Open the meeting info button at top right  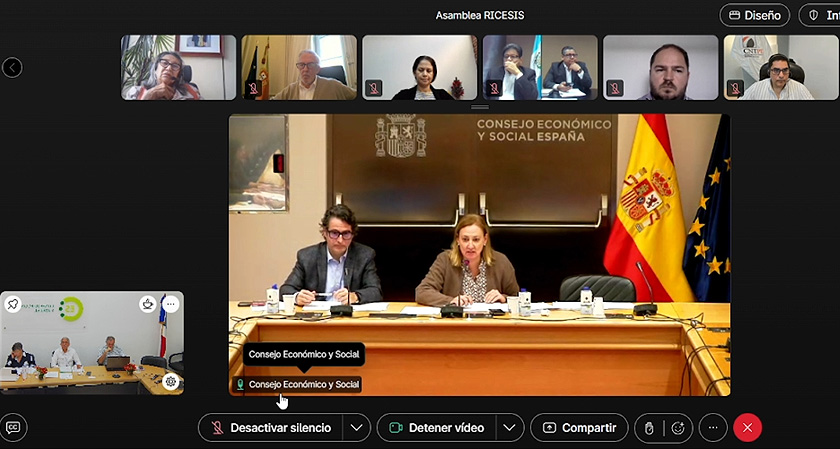[820, 15]
